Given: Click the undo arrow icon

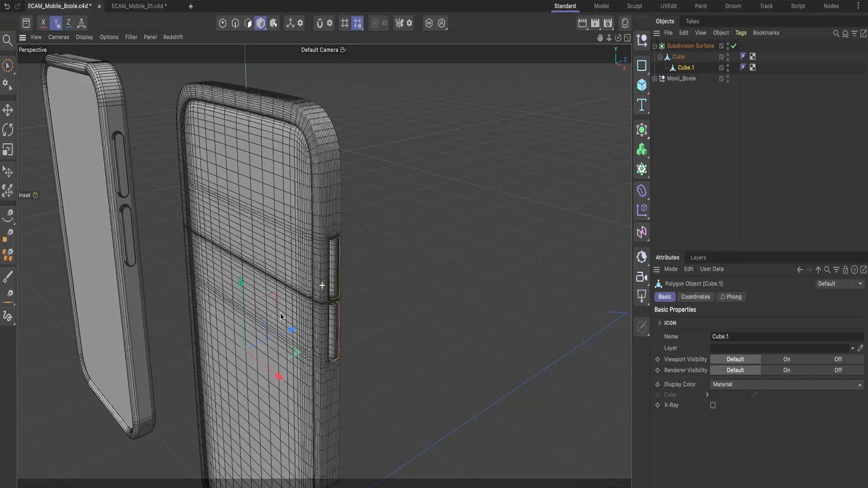Looking at the screenshot, I should click(7, 6).
